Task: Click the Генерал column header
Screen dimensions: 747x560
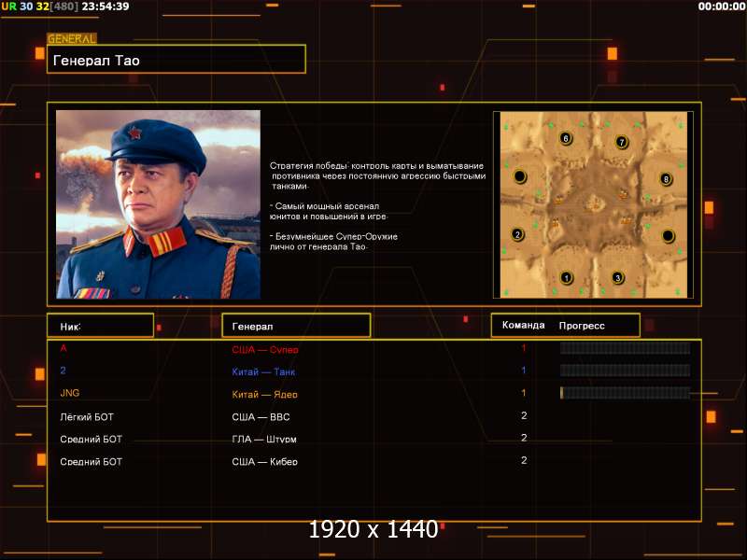Action: point(296,326)
